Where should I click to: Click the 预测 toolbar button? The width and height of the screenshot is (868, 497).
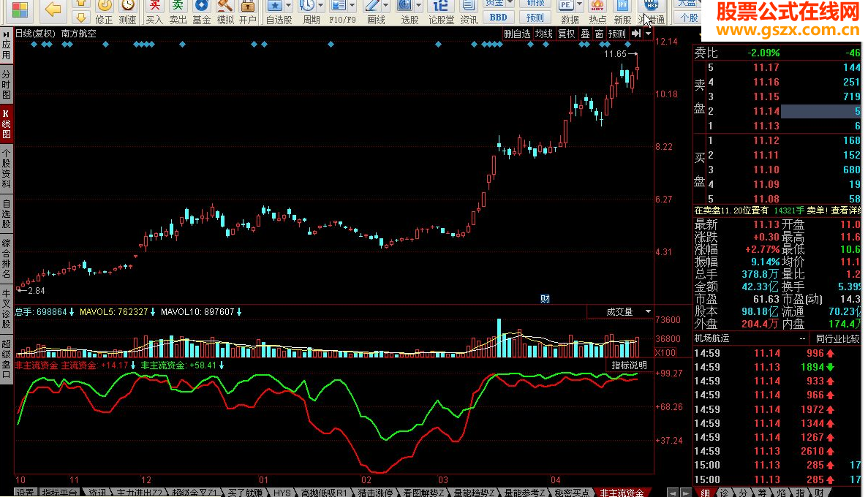tap(535, 18)
